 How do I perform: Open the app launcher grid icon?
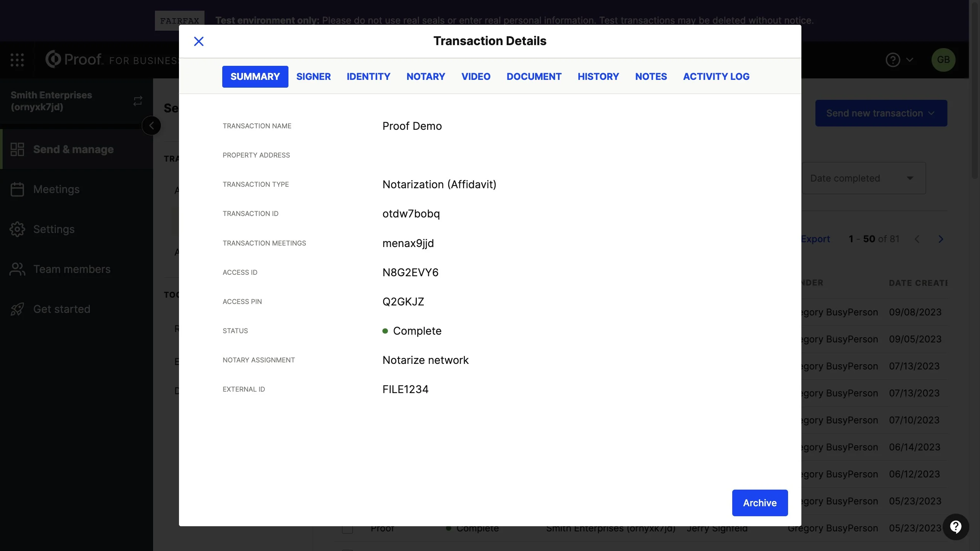pos(17,60)
